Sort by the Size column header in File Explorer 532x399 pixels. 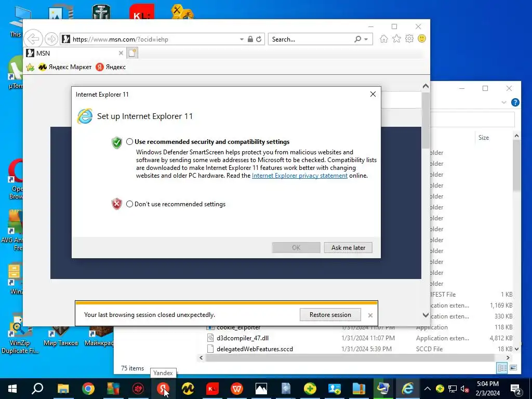click(x=484, y=137)
